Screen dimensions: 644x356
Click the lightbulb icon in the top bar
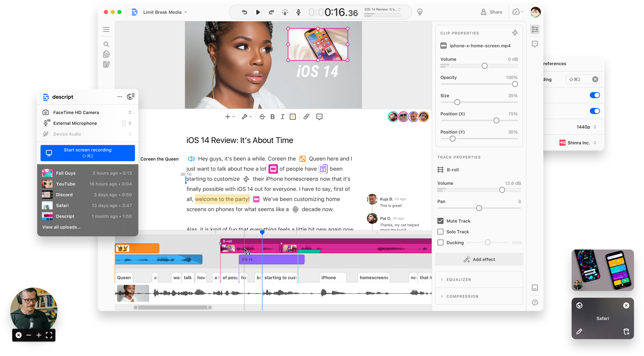(420, 12)
